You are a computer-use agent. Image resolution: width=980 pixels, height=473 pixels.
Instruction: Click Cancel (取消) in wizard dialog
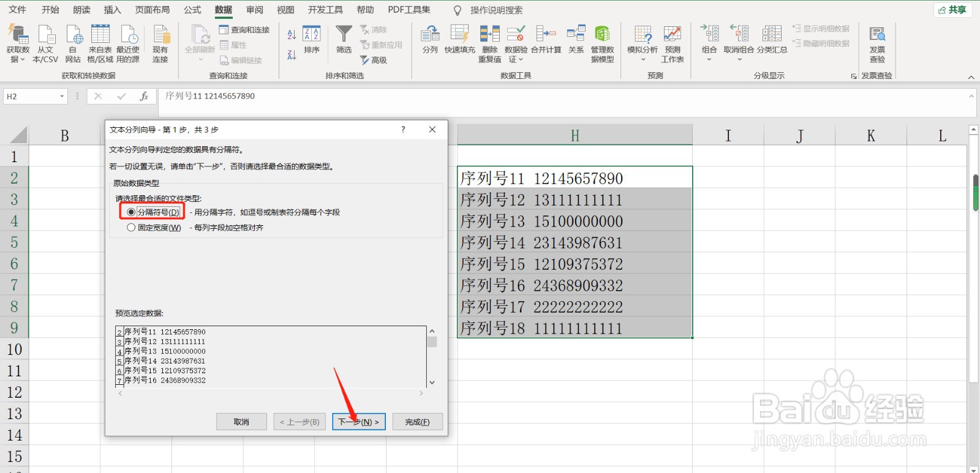point(241,422)
